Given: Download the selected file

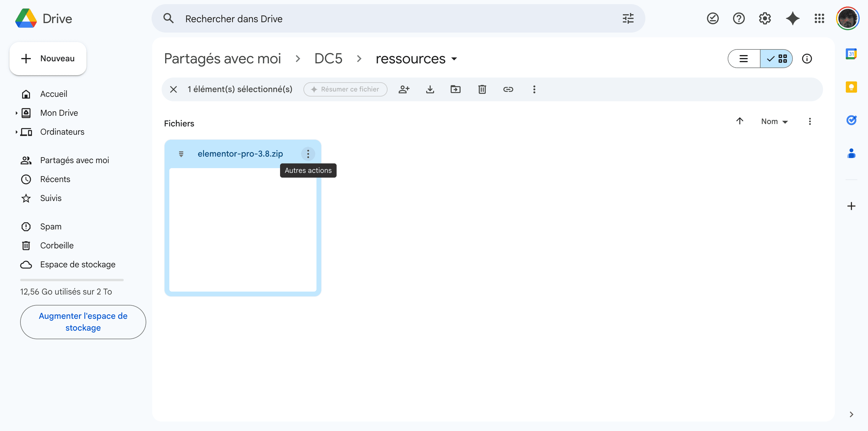Looking at the screenshot, I should pyautogui.click(x=430, y=89).
